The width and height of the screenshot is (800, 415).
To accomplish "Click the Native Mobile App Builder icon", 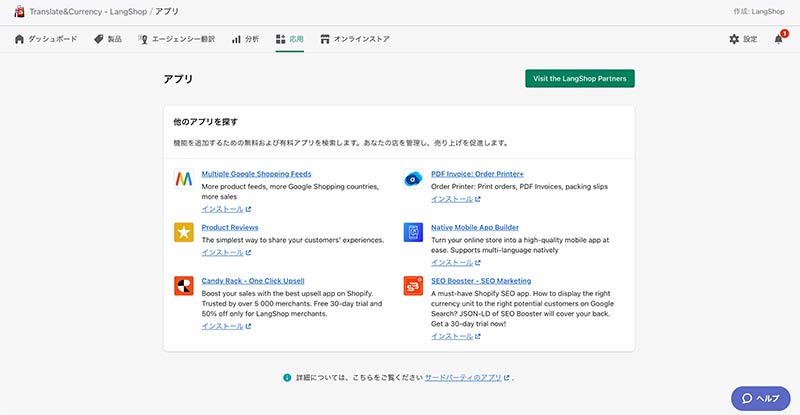I will (413, 232).
